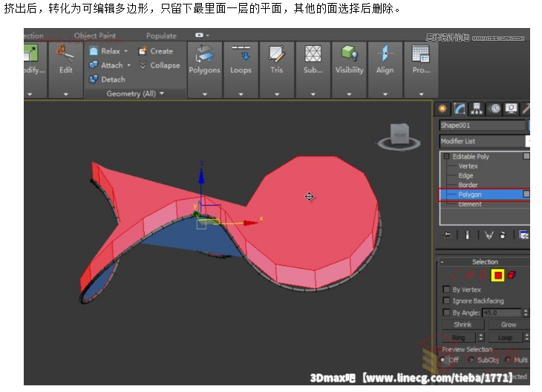Open the Object Paint ribbon tab
This screenshot has width=542, height=392.
point(95,36)
